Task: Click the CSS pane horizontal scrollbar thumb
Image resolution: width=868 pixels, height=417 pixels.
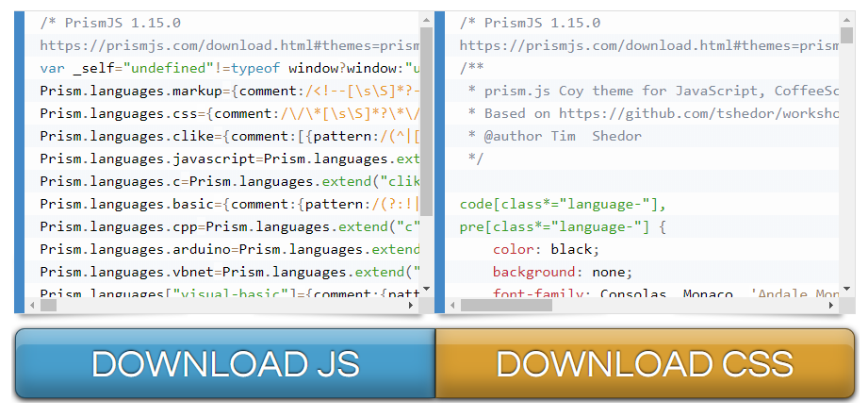Action: pos(506,305)
